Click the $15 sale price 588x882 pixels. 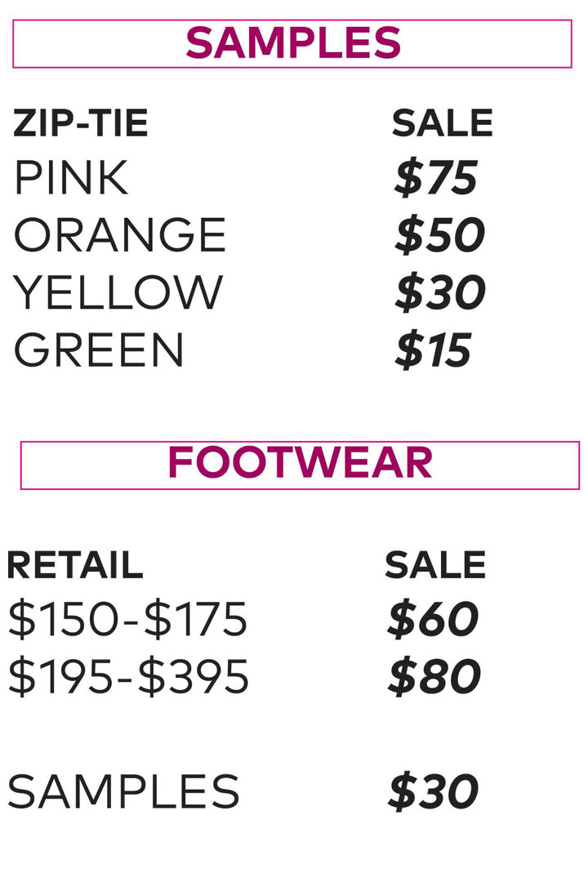point(433,350)
